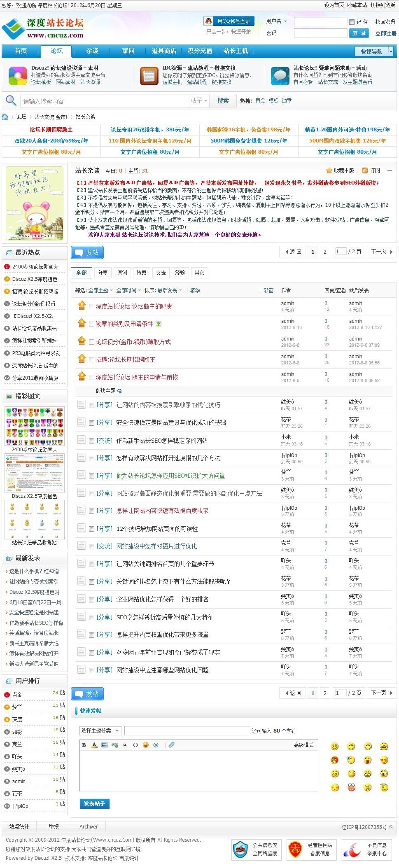Open the 帖子 search scope dropdown
The width and height of the screenshot is (399, 868).
coord(199,100)
